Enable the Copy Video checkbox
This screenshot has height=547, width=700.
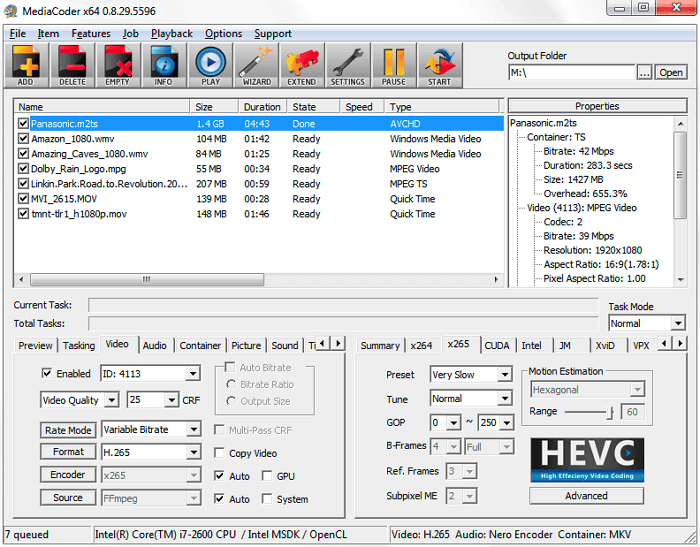tap(219, 454)
